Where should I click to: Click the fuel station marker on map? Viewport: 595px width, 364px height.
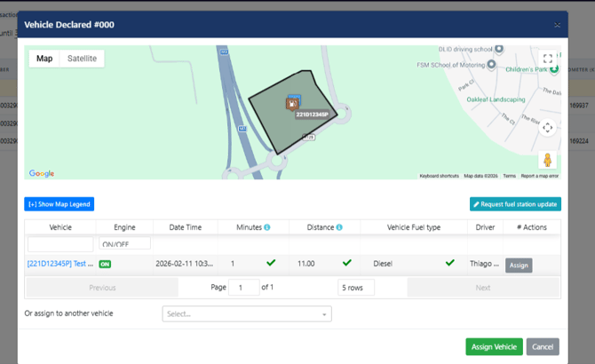click(292, 103)
